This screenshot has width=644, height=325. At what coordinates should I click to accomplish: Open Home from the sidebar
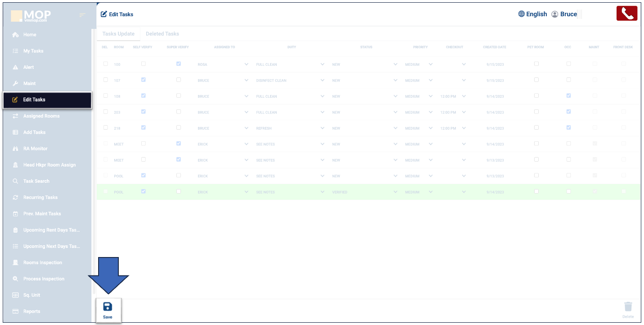(x=30, y=35)
